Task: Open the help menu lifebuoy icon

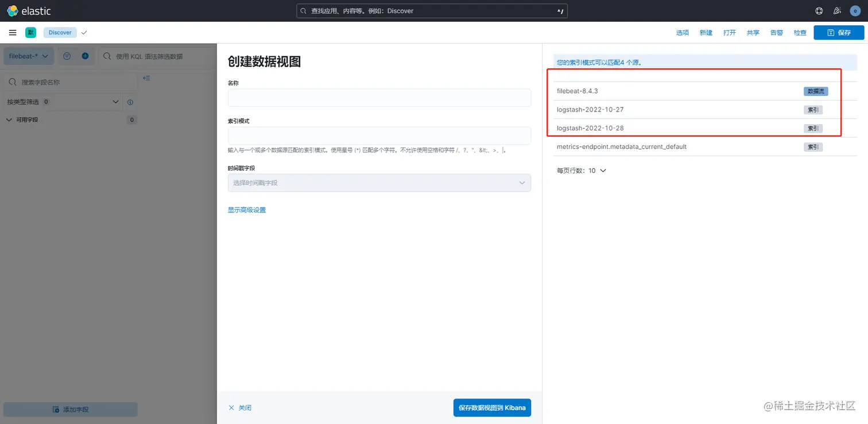Action: [x=819, y=11]
